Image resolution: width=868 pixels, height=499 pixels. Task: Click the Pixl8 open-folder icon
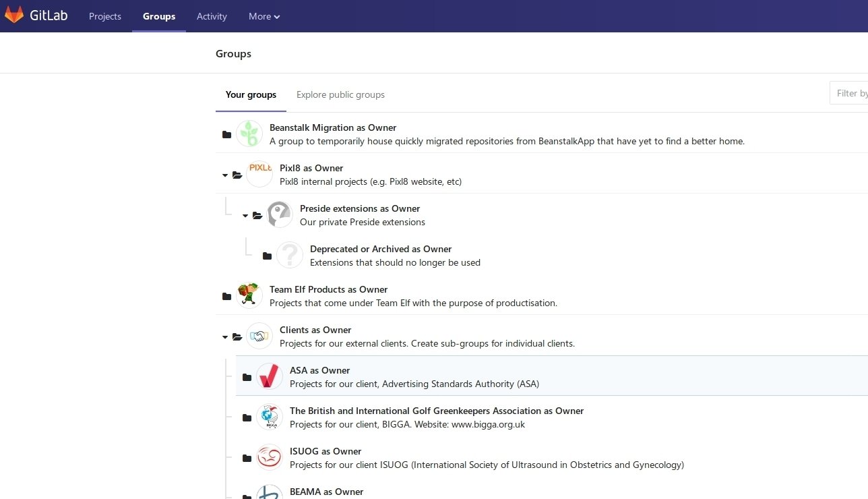(237, 175)
